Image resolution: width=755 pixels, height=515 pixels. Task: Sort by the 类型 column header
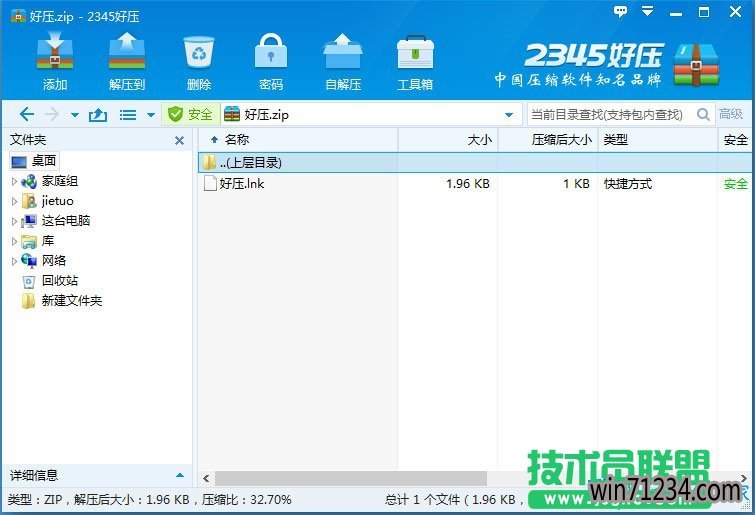coord(658,140)
